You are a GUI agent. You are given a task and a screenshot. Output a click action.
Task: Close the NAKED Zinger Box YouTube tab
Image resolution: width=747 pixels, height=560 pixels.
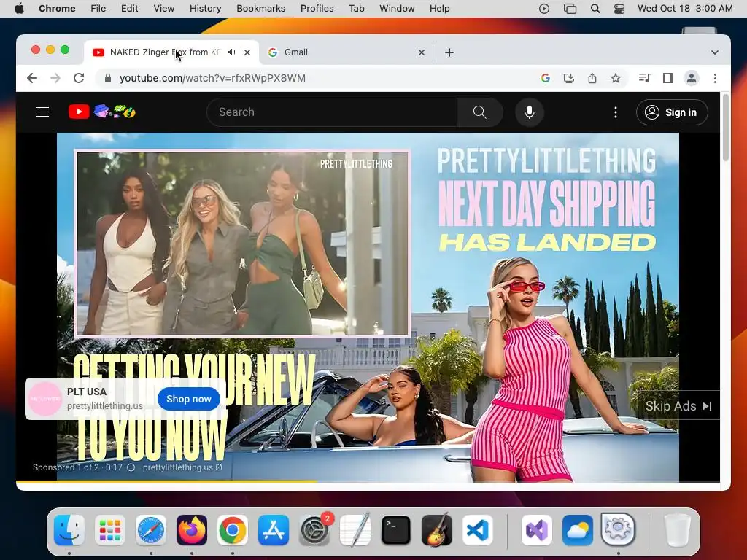pyautogui.click(x=247, y=52)
